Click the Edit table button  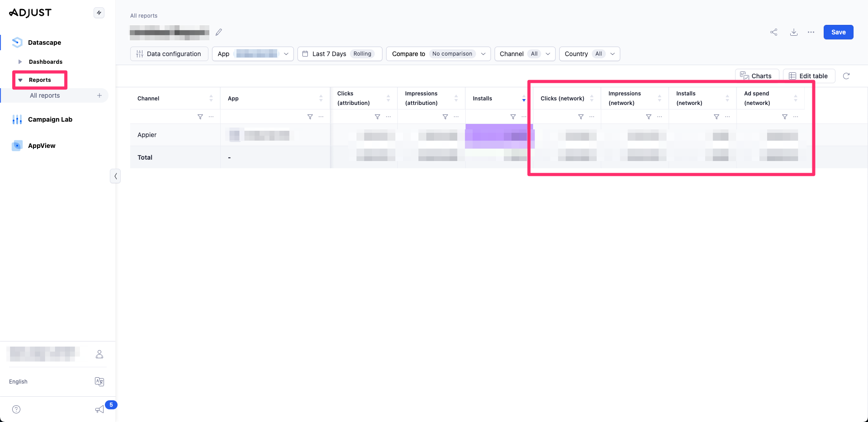point(808,76)
